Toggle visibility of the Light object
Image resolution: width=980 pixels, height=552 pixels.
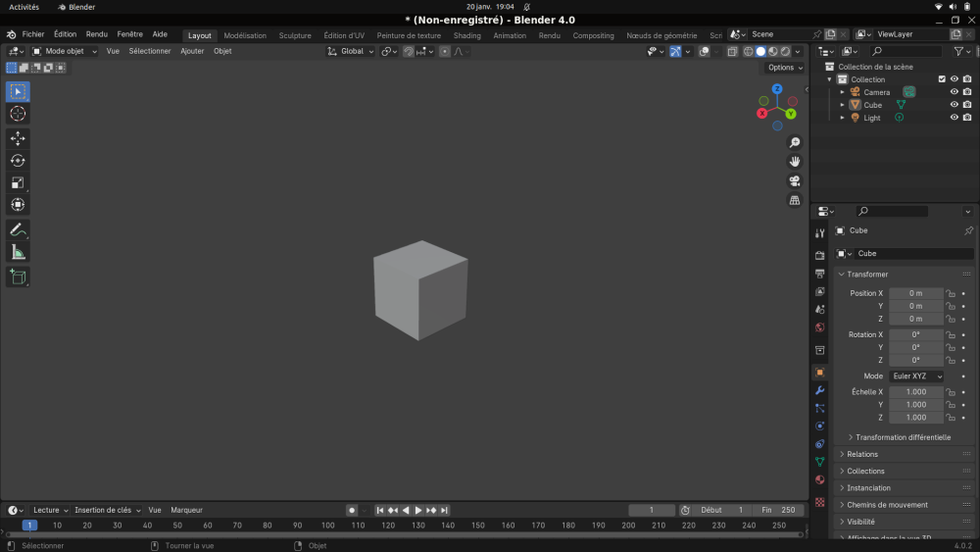pyautogui.click(x=954, y=118)
